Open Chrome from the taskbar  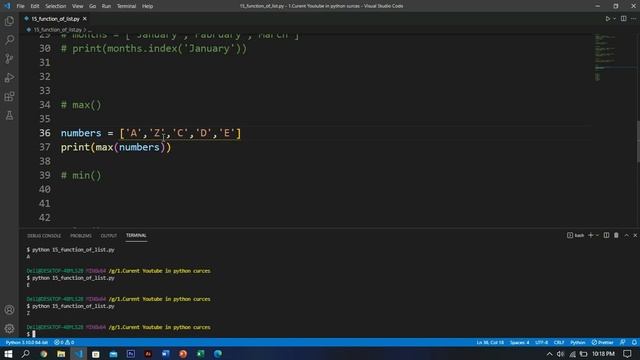pyautogui.click(x=44, y=353)
